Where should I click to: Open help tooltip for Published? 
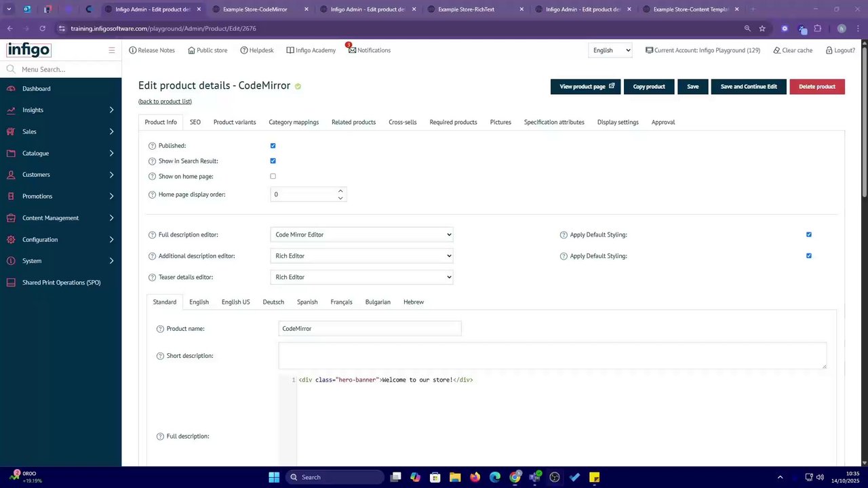[x=152, y=146]
